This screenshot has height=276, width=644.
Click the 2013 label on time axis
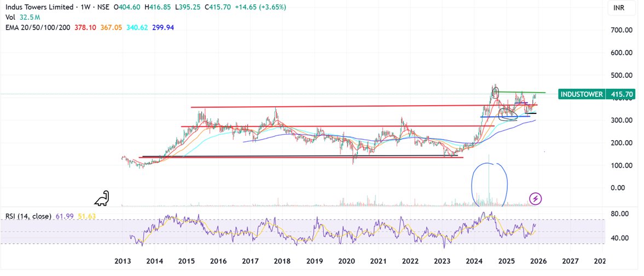click(x=123, y=261)
